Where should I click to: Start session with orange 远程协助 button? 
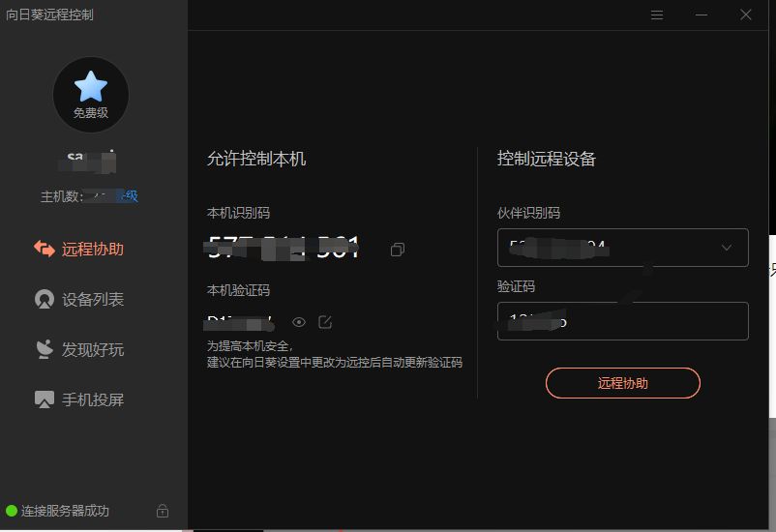(x=622, y=383)
